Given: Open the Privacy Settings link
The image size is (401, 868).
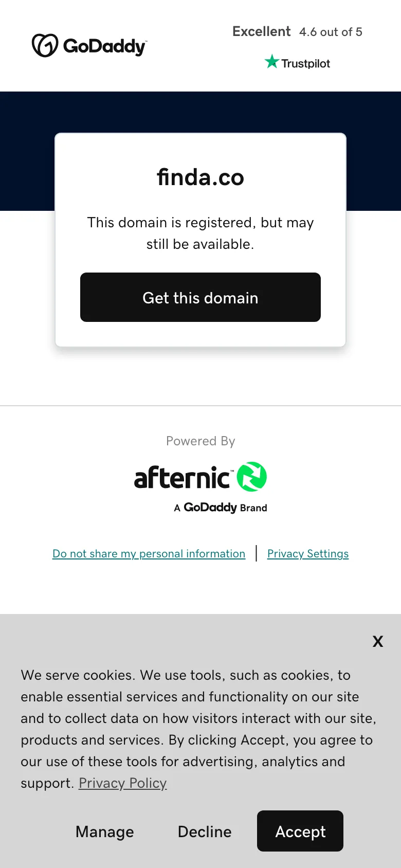Looking at the screenshot, I should click(308, 554).
